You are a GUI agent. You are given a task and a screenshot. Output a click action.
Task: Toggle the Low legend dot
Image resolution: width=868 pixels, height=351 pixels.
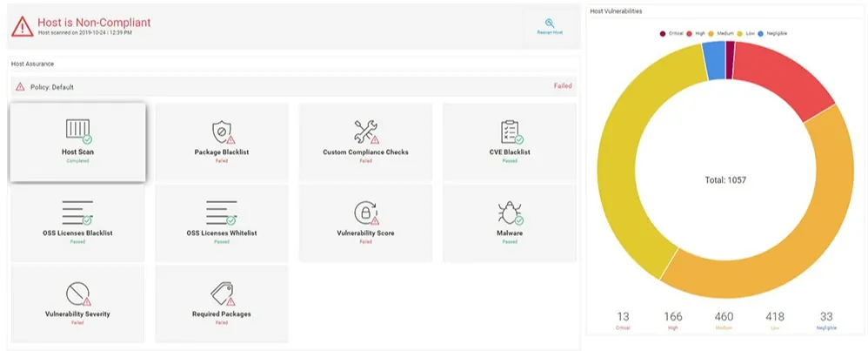740,34
